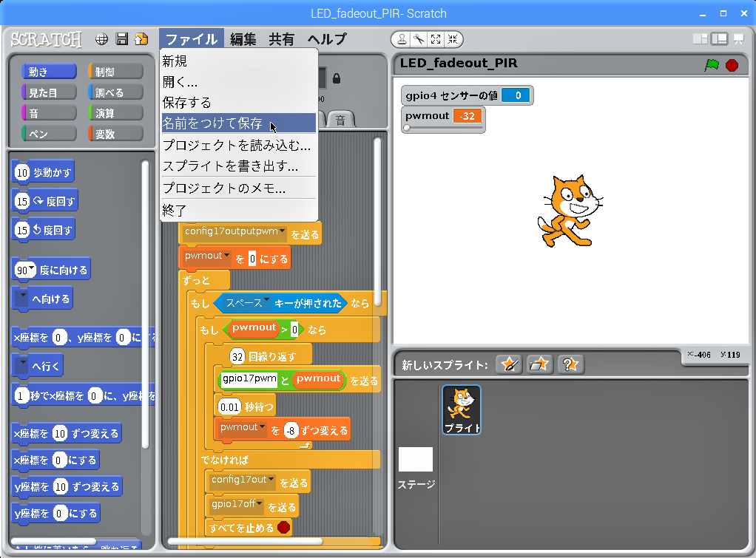Choose 名前をつけて保存 menu entry
756x558 pixels.
pos(239,123)
